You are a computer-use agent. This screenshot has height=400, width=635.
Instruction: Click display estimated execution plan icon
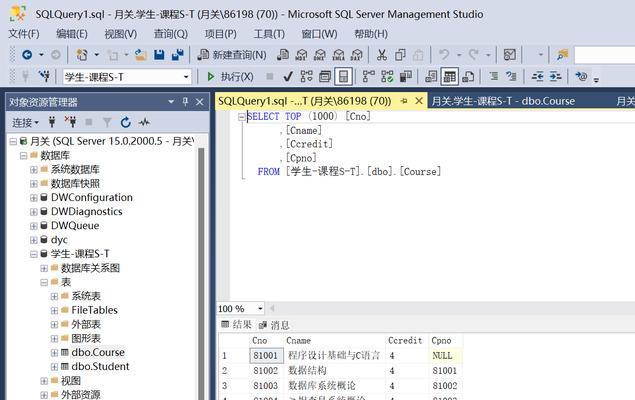[306, 77]
